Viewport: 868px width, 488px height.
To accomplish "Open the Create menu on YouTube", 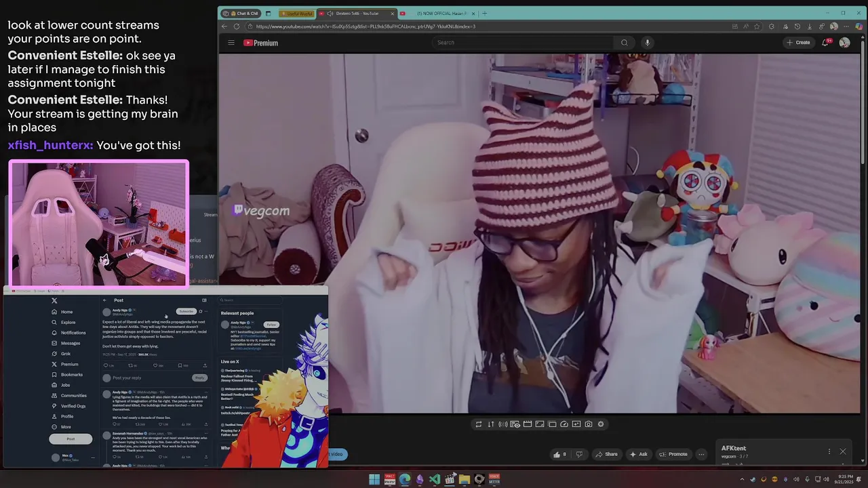I will click(798, 43).
